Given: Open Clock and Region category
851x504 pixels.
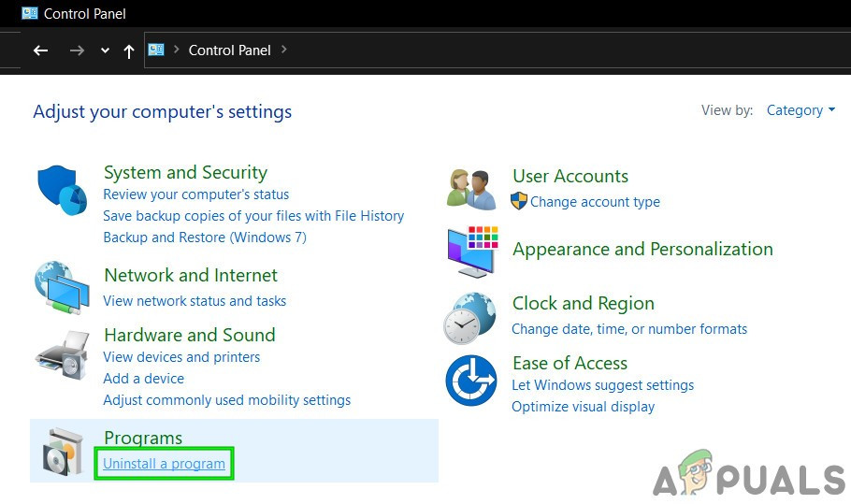Looking at the screenshot, I should pos(584,304).
